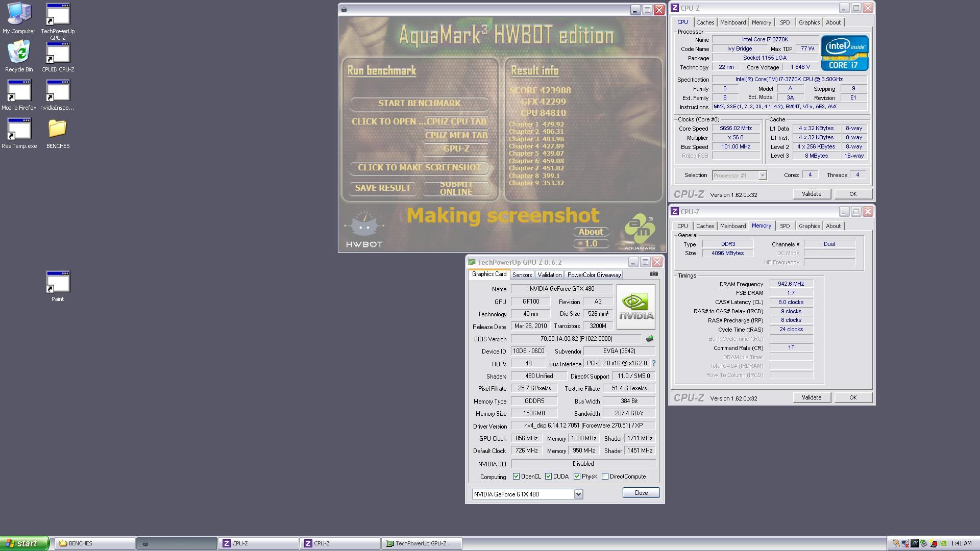Open TechPowerUp GPU-Z desktop shortcut
The width and height of the screenshot is (980, 551).
pos(58,21)
